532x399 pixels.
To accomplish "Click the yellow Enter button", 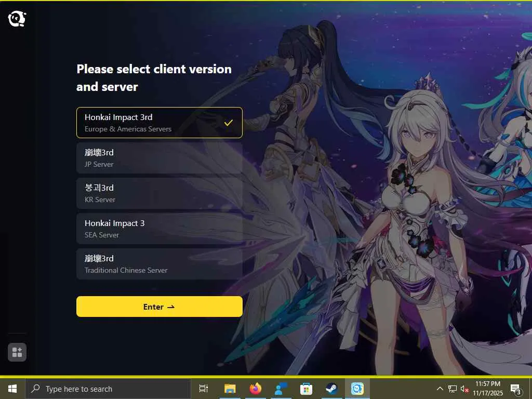I will tap(159, 307).
